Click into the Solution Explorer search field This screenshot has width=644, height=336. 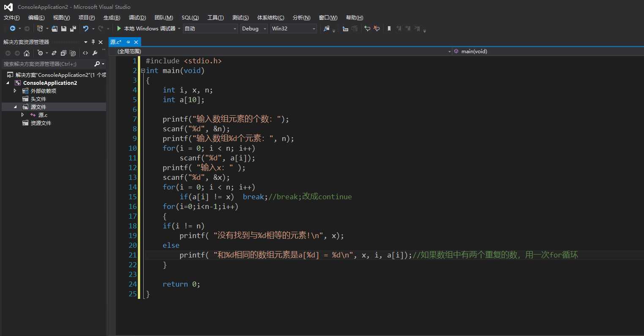click(46, 64)
